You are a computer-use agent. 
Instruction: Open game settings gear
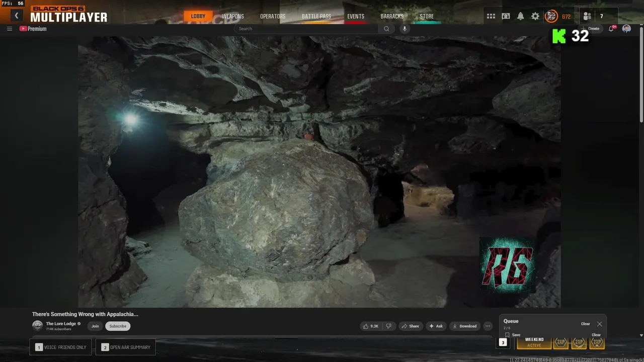pos(535,16)
